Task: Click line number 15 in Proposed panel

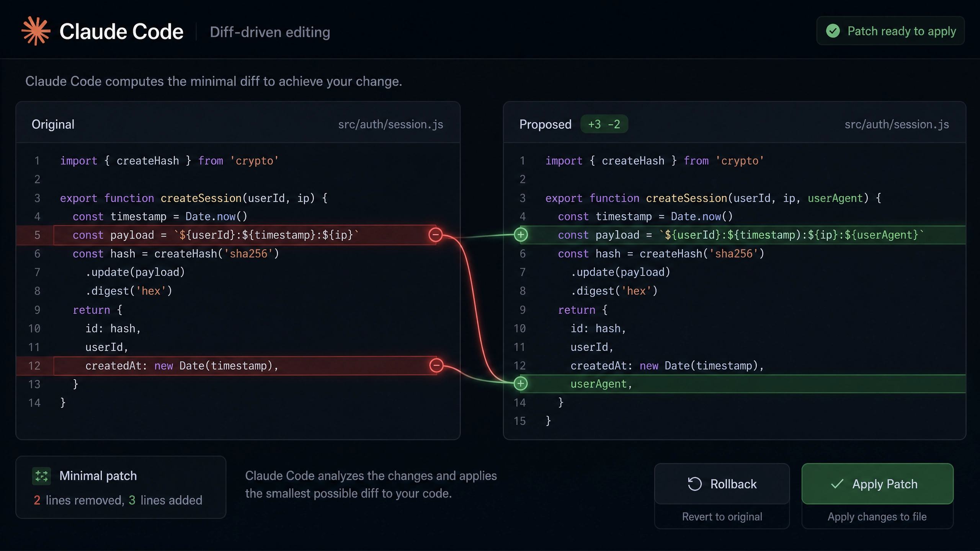Action: click(x=520, y=421)
